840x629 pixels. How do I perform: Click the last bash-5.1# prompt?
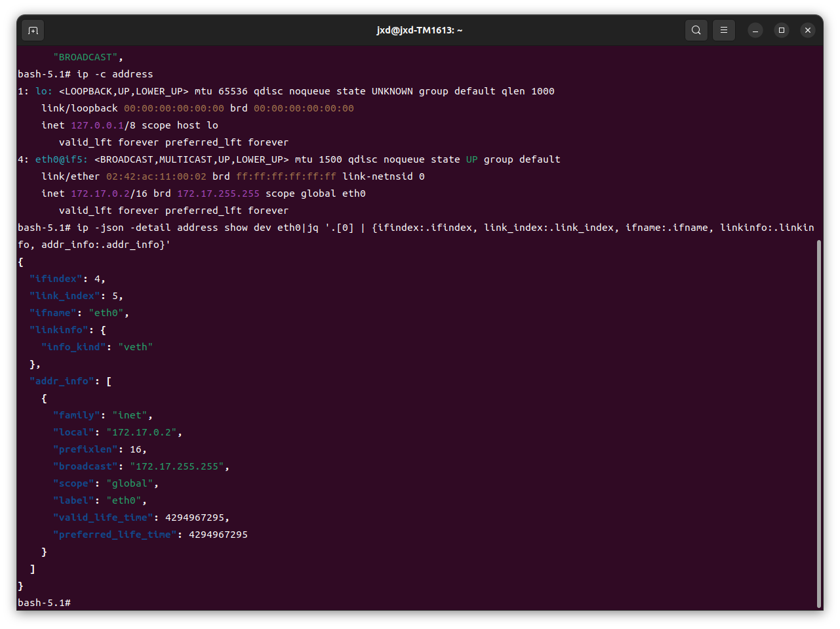point(44,603)
